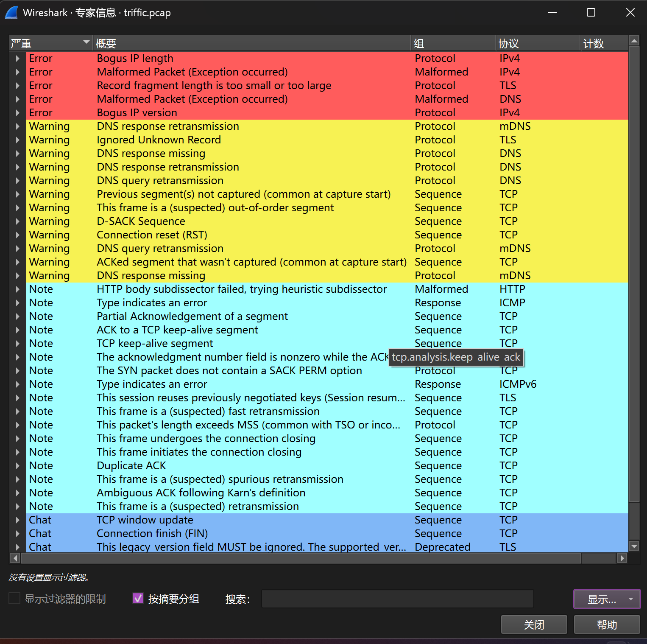Click the horizontal scrollbar right arrow
Viewport: 647px width, 644px height.
click(622, 558)
